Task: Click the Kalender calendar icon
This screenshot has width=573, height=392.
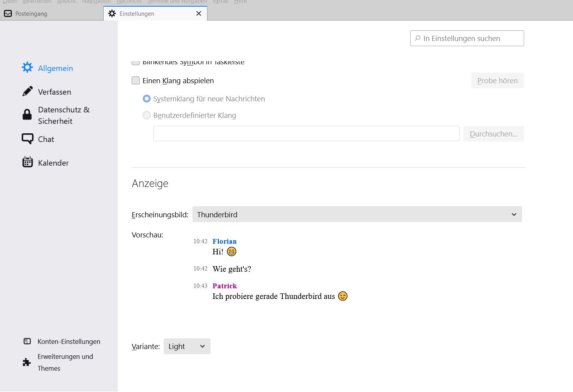Action: (x=27, y=162)
